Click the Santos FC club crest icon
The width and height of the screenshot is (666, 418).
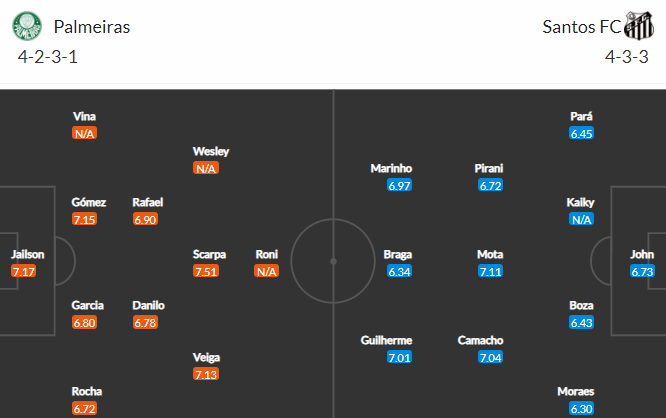click(639, 27)
